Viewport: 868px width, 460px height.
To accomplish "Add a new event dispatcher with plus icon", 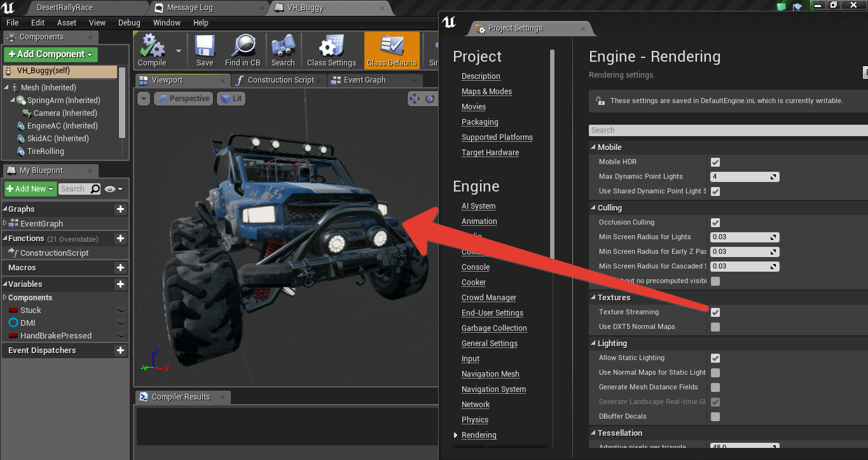I will coord(120,351).
